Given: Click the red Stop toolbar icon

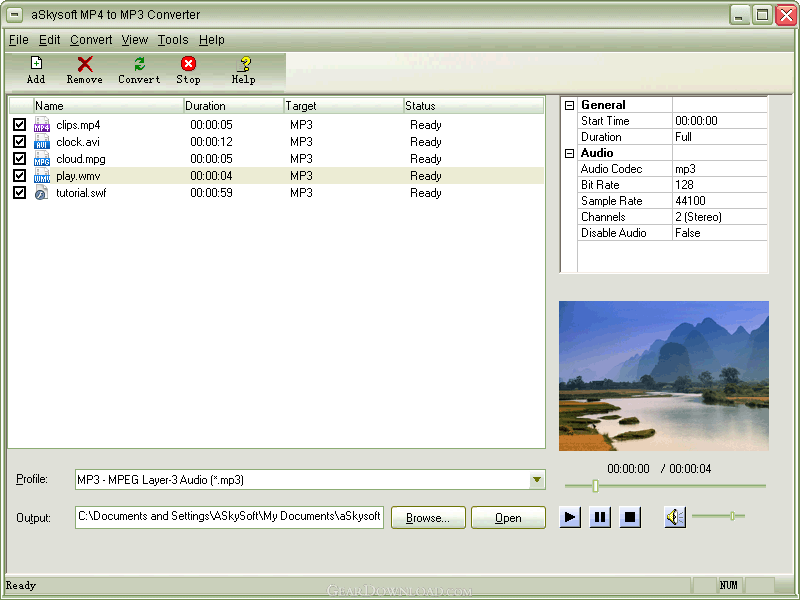Looking at the screenshot, I should click(188, 70).
